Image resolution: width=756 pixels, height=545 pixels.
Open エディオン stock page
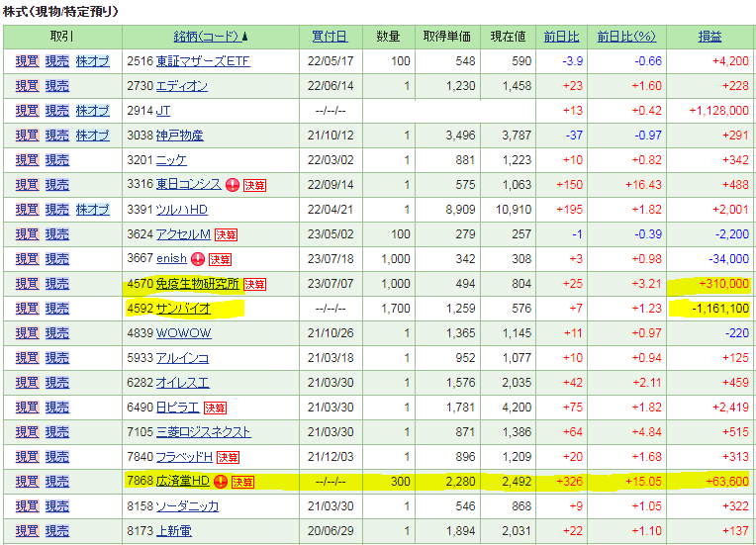point(182,86)
